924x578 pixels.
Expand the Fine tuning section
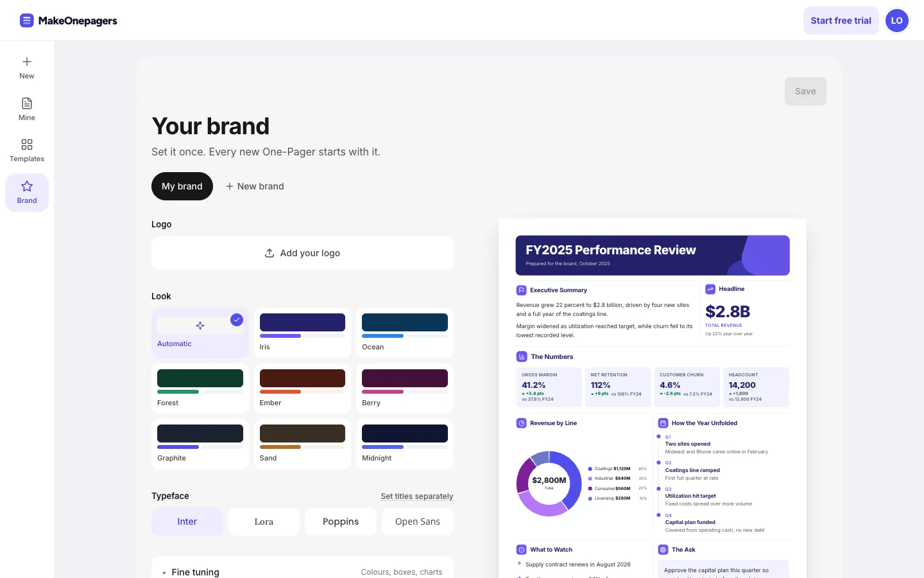pos(302,572)
